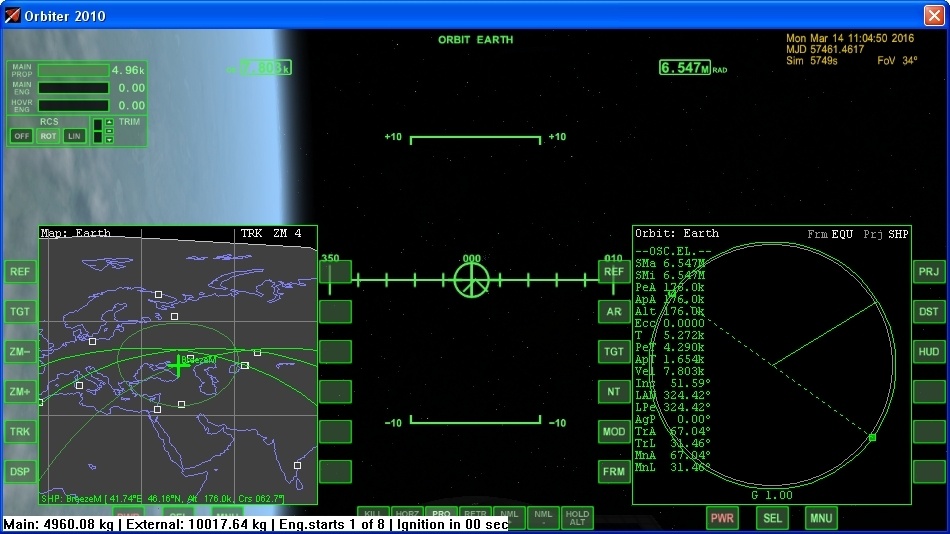Click Frm EQU label in Orbit MFD
950x534 pixels.
[830, 234]
